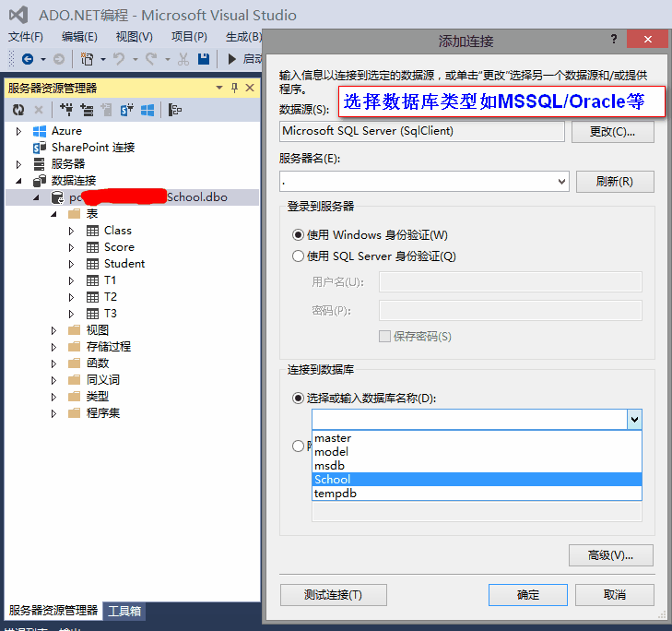Choose tempdb from database list

coord(477,494)
